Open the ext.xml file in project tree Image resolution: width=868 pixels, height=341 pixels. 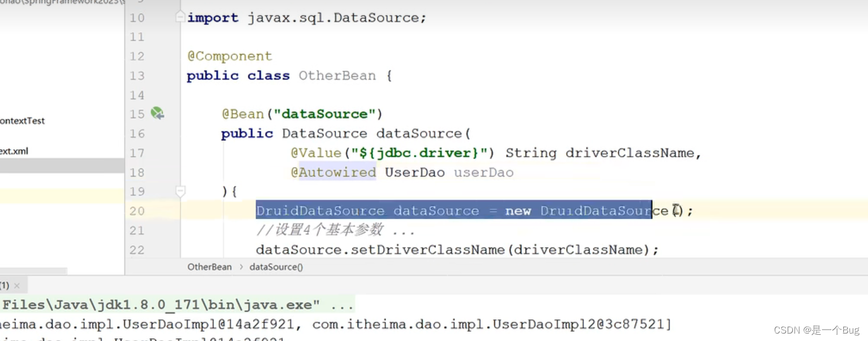pyautogui.click(x=14, y=151)
